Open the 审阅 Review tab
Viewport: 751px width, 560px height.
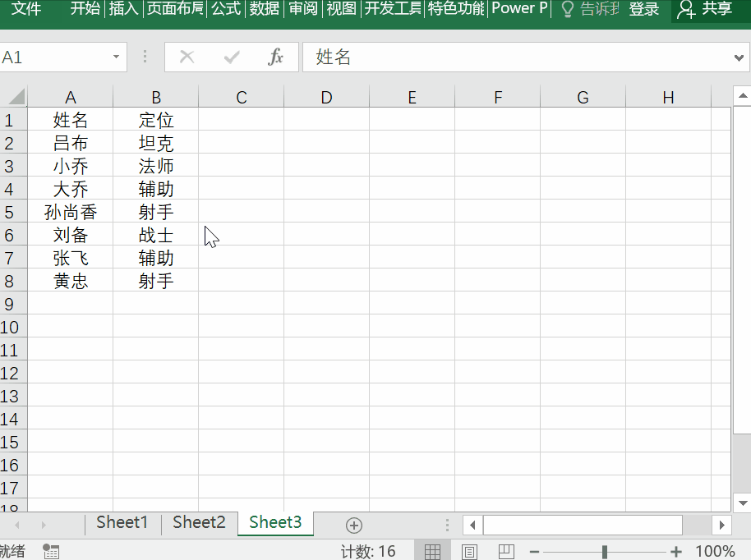[303, 8]
